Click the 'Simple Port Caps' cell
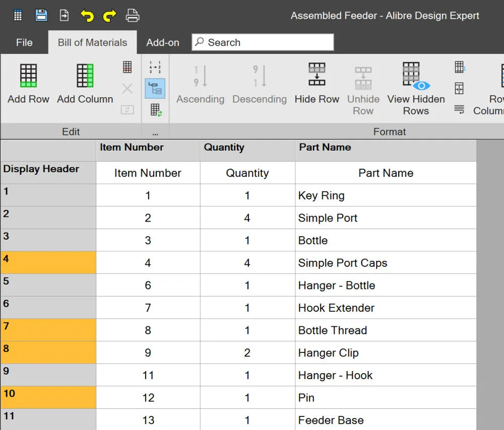504x430 pixels. (386, 263)
